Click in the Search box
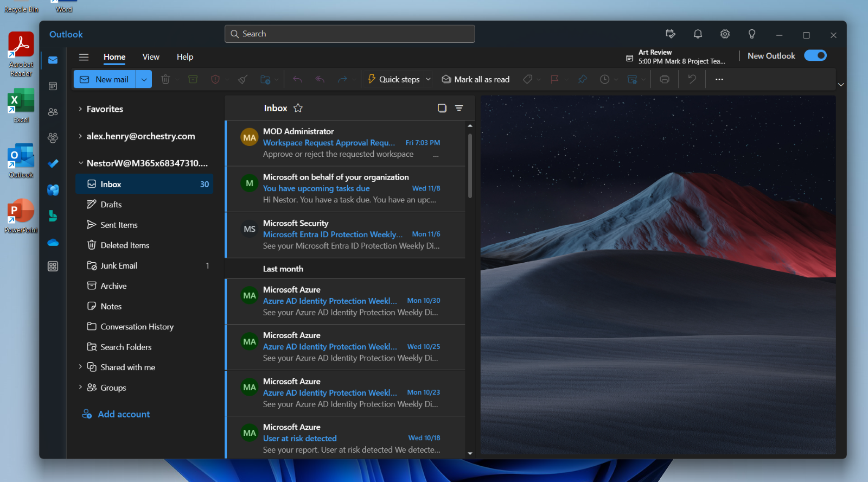This screenshot has width=868, height=482. (x=350, y=34)
